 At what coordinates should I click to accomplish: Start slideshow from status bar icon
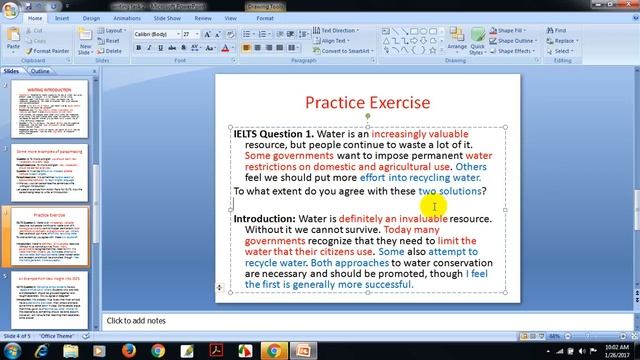[x=541, y=336]
